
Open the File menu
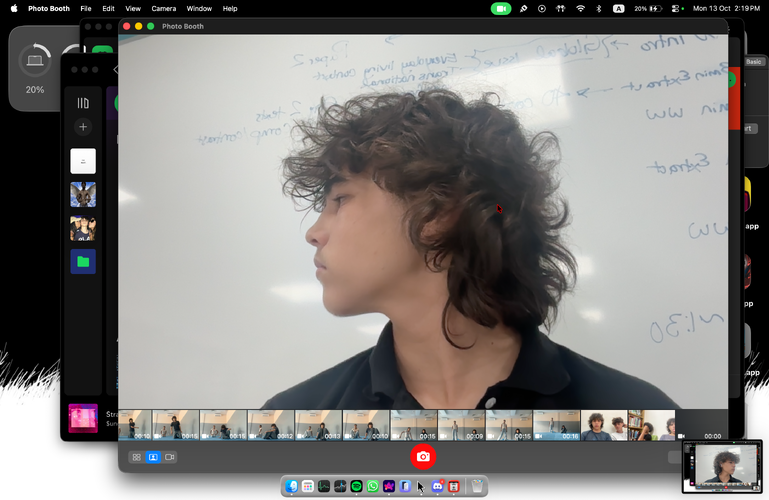click(86, 8)
